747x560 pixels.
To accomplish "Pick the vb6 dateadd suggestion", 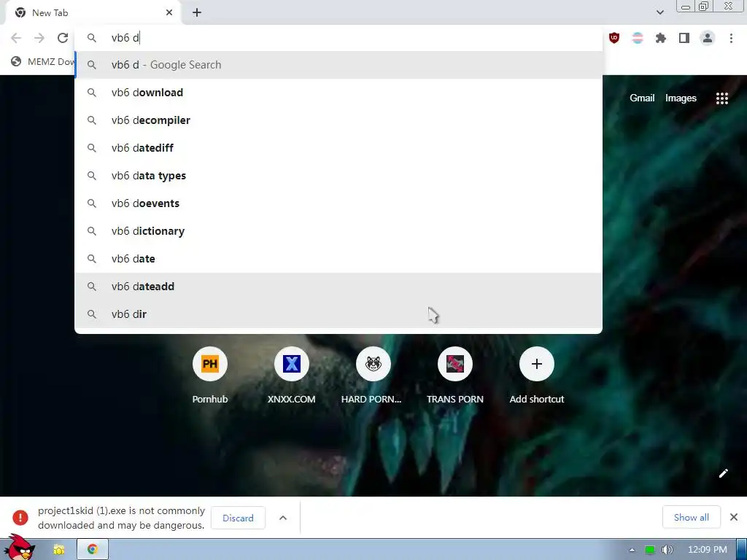I will pos(338,286).
